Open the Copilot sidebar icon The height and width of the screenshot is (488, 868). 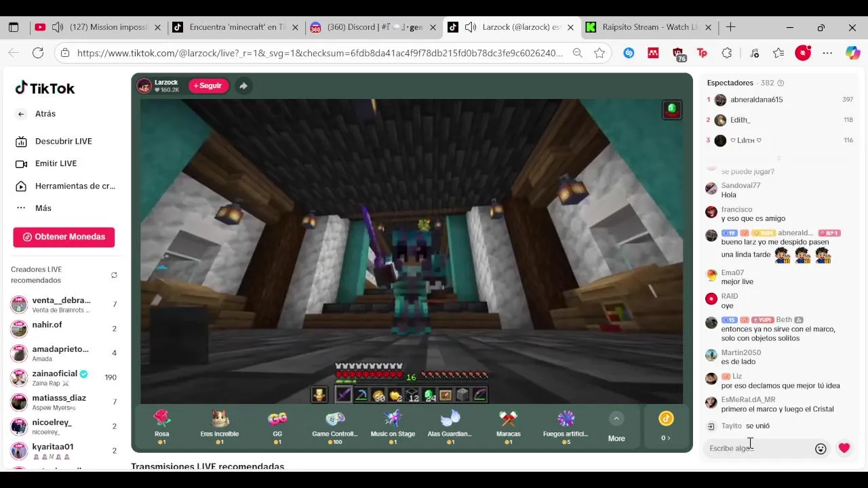[852, 53]
